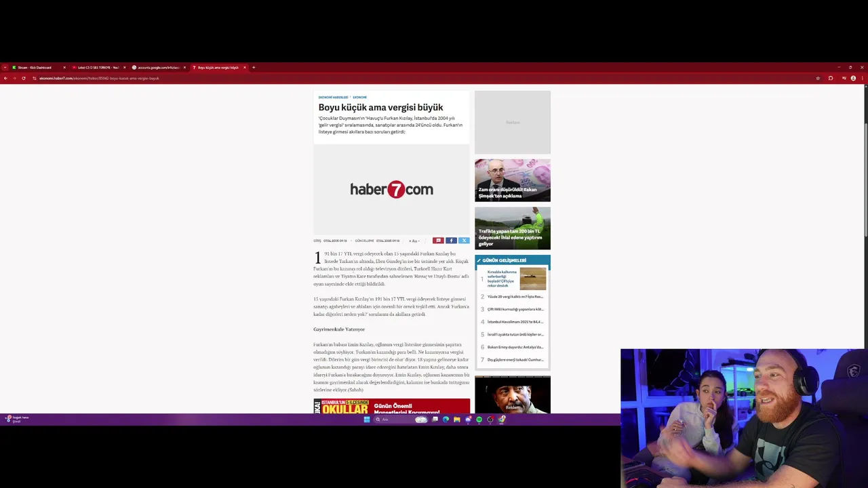Open story 4 İstanbul Havalimanı 2025'te

pos(513,322)
